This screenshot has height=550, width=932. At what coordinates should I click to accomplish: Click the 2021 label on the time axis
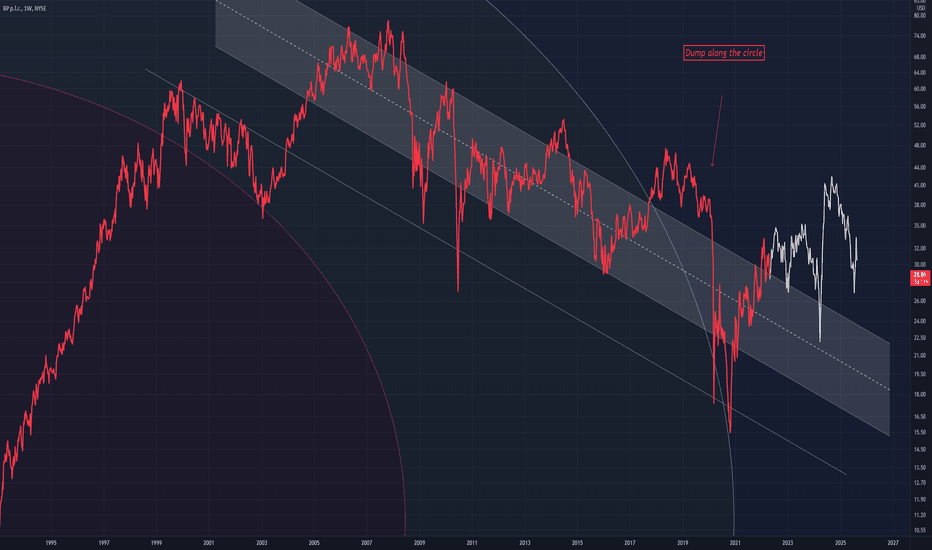click(x=735, y=543)
